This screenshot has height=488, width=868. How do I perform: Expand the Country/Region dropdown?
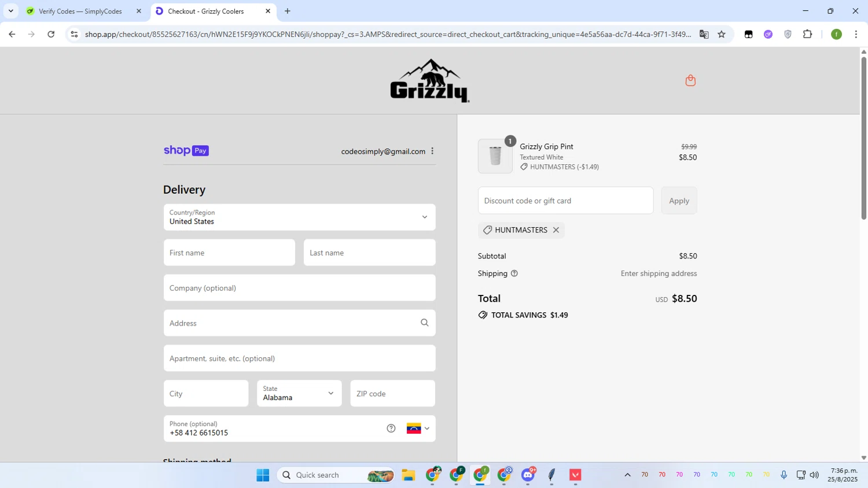pyautogui.click(x=299, y=217)
